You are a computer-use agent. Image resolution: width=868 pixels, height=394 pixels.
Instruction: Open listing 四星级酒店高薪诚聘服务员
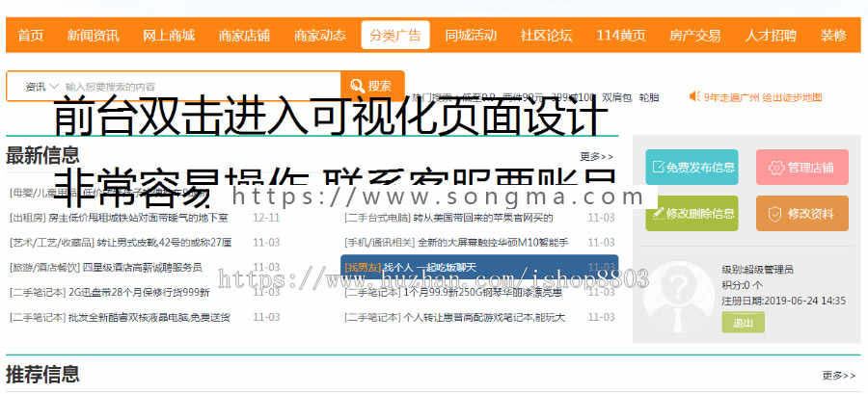[142, 268]
